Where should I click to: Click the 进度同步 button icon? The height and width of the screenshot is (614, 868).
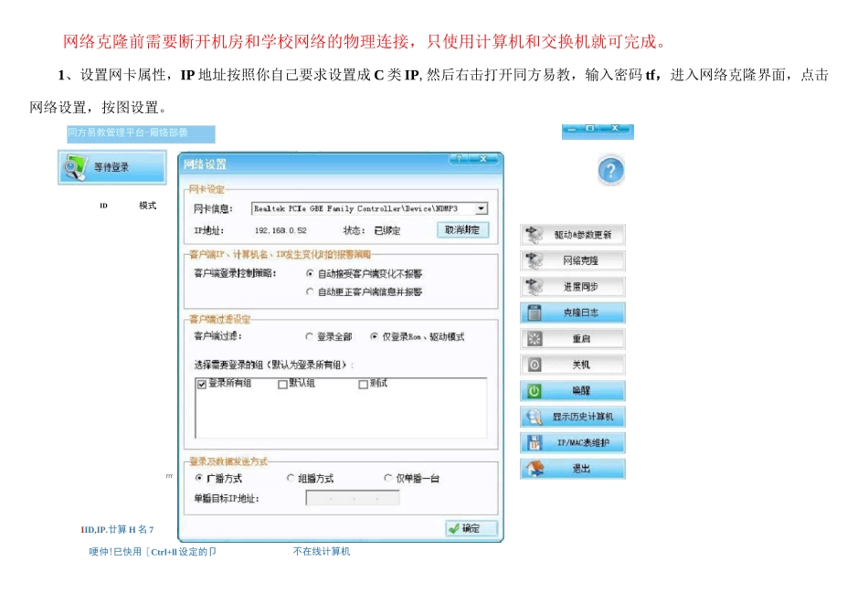(535, 287)
